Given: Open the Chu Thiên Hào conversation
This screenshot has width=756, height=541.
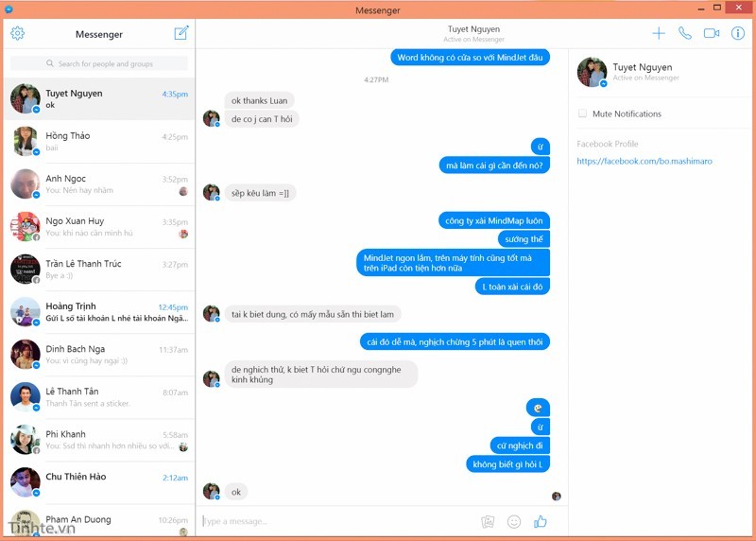Looking at the screenshot, I should pyautogui.click(x=99, y=482).
